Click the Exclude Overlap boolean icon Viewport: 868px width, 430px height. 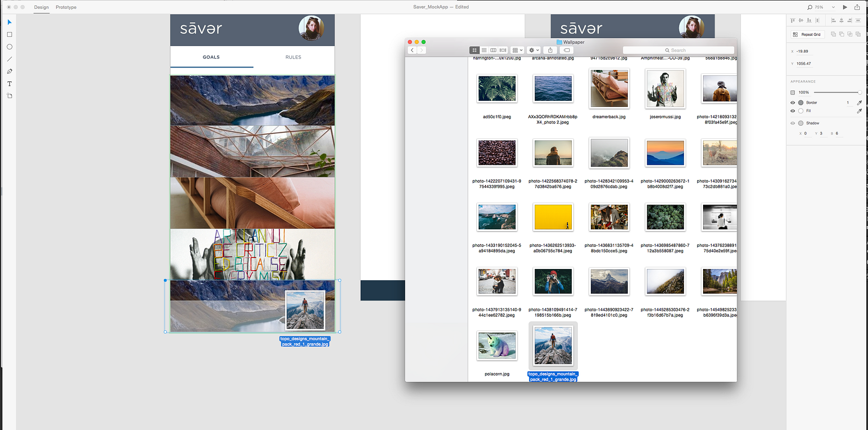coord(858,34)
